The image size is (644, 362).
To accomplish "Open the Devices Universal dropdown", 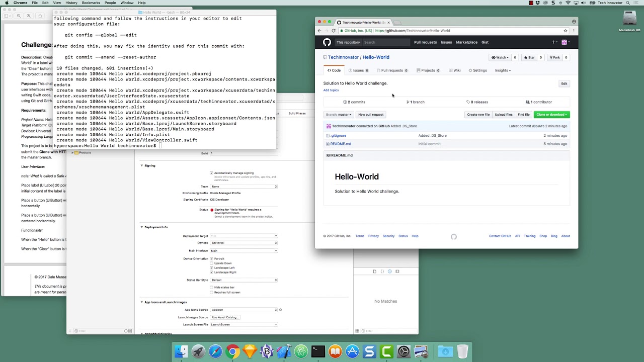I will [x=244, y=243].
